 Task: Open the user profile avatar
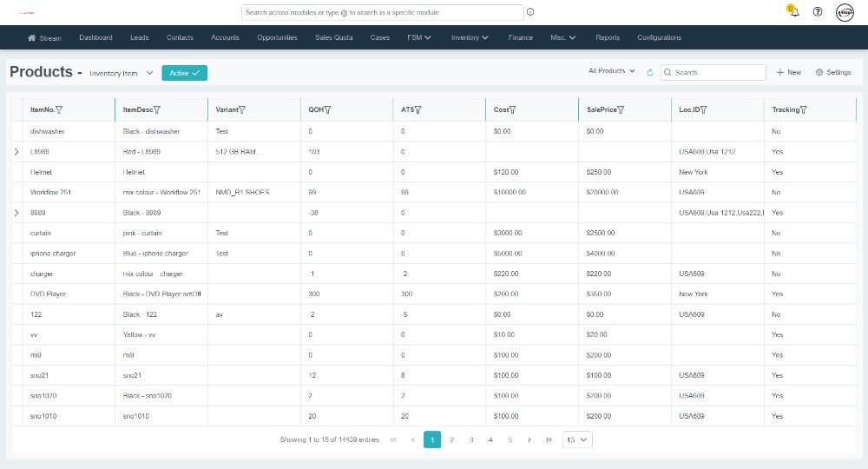[845, 12]
